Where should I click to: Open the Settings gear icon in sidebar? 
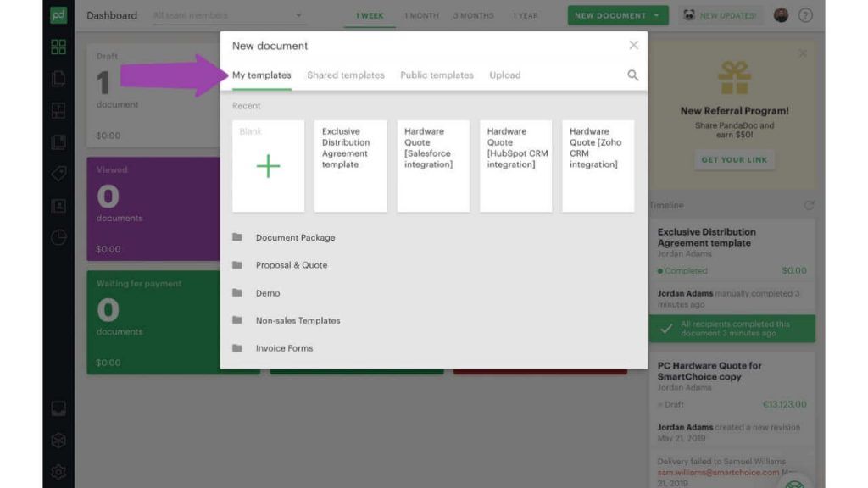click(x=58, y=472)
